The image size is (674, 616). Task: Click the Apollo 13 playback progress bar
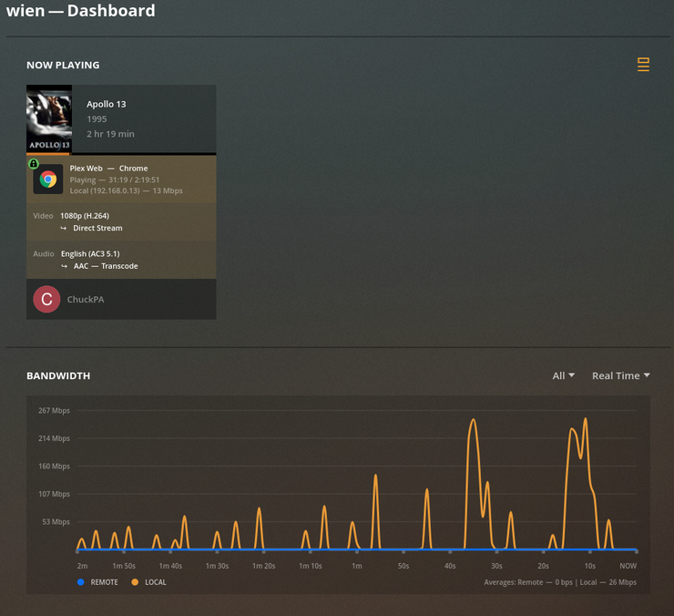(121, 154)
